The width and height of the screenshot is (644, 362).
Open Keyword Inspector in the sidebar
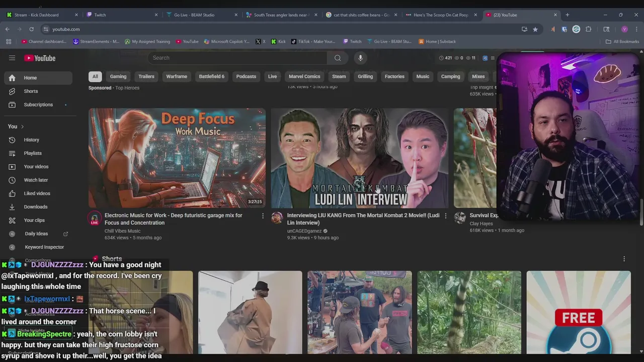pos(38,247)
